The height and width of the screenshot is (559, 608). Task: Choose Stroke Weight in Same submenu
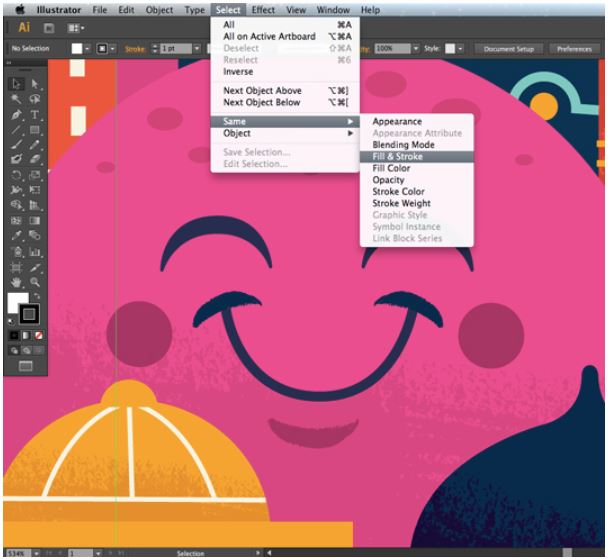point(417,203)
